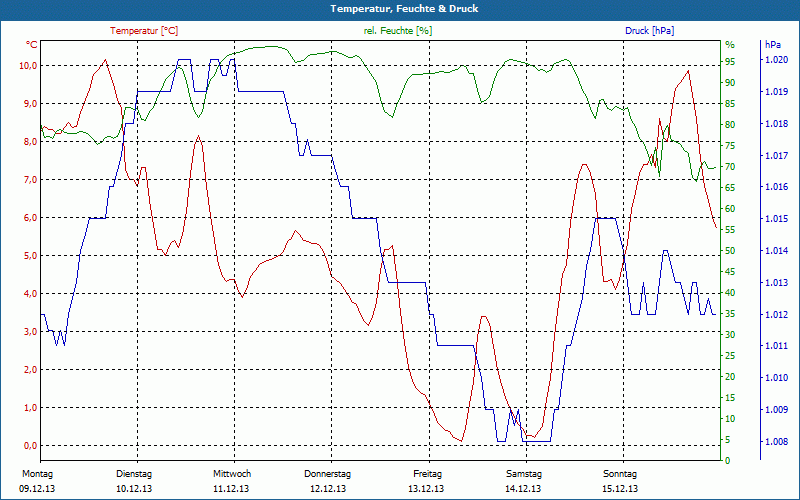Click the '1.019' pressure axis value

(x=776, y=92)
